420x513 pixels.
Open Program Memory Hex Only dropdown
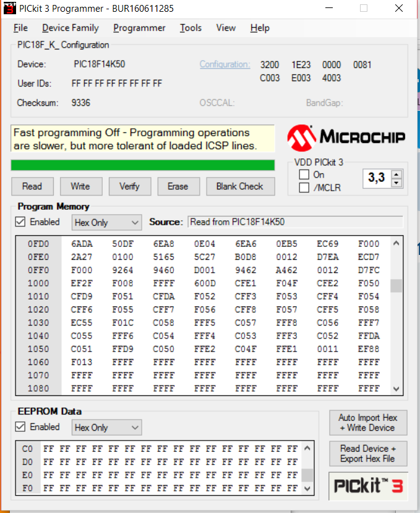click(x=106, y=222)
